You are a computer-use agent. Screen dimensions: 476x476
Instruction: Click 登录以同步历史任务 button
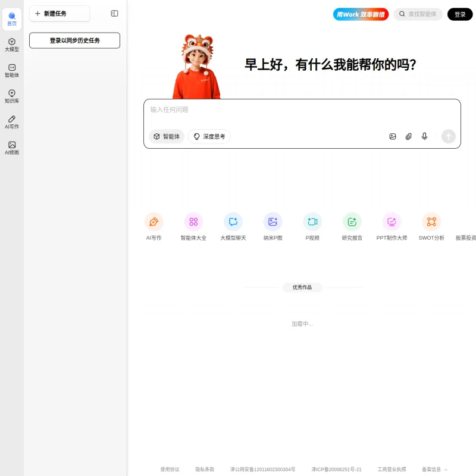(x=75, y=40)
